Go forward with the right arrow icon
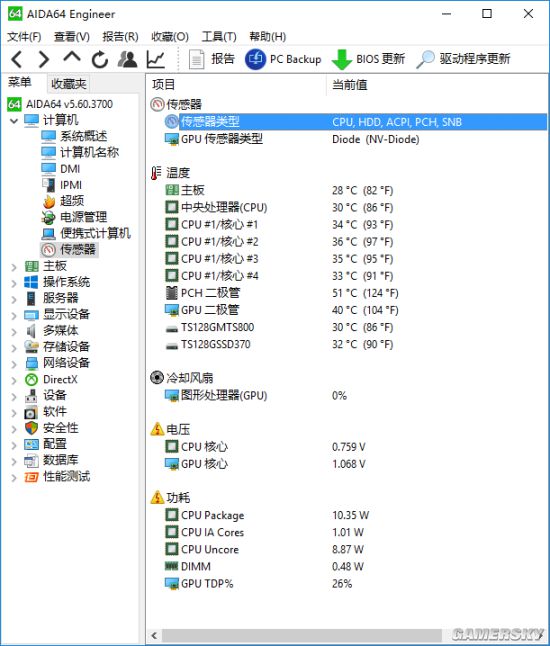Screen dimensions: 550x646 point(43,59)
